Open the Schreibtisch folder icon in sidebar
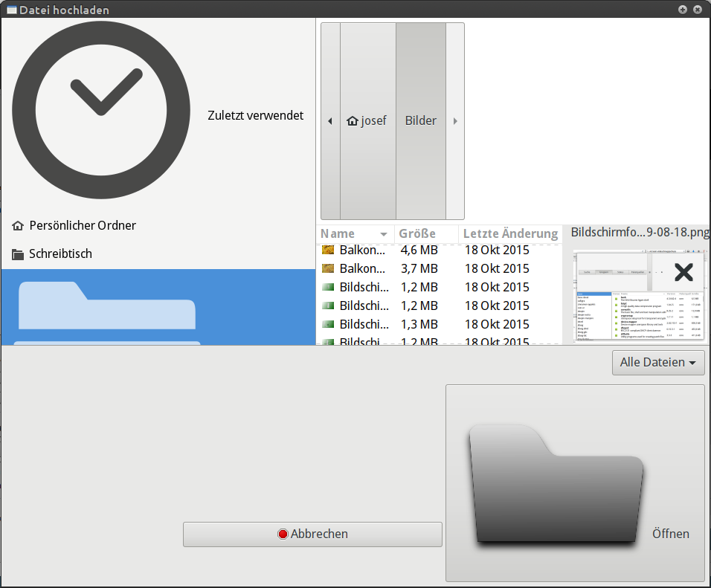The width and height of the screenshot is (711, 588). tap(18, 254)
